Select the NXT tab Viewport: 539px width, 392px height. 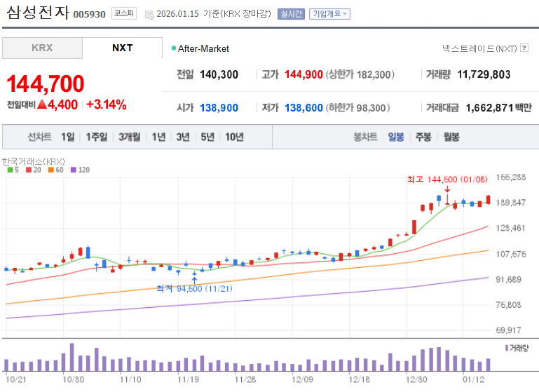(x=123, y=48)
